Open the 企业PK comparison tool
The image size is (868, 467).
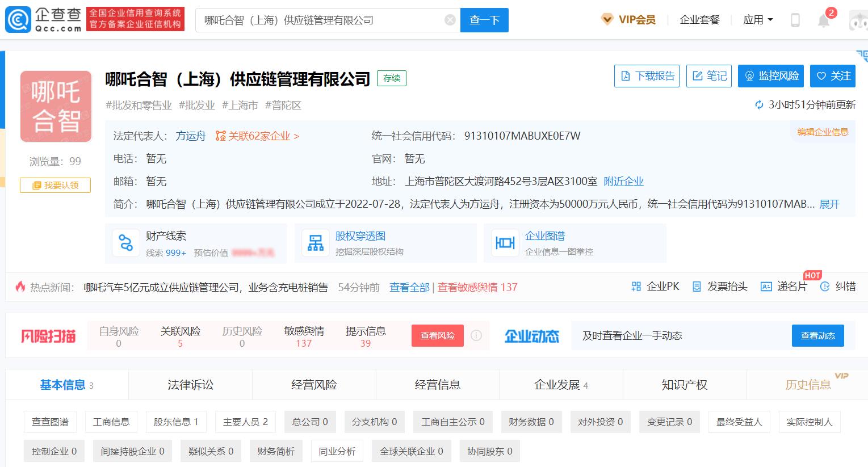[655, 287]
